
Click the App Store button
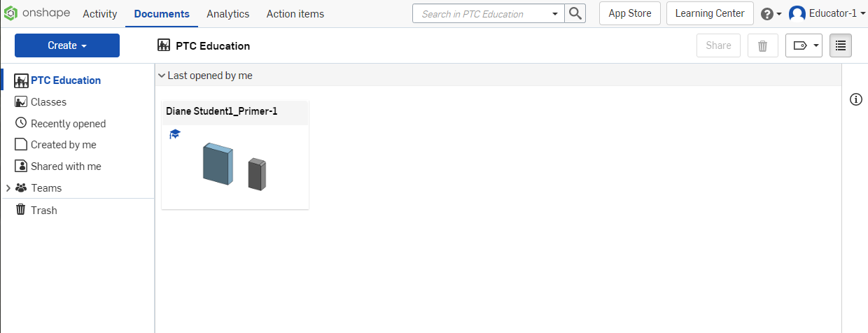click(x=630, y=13)
